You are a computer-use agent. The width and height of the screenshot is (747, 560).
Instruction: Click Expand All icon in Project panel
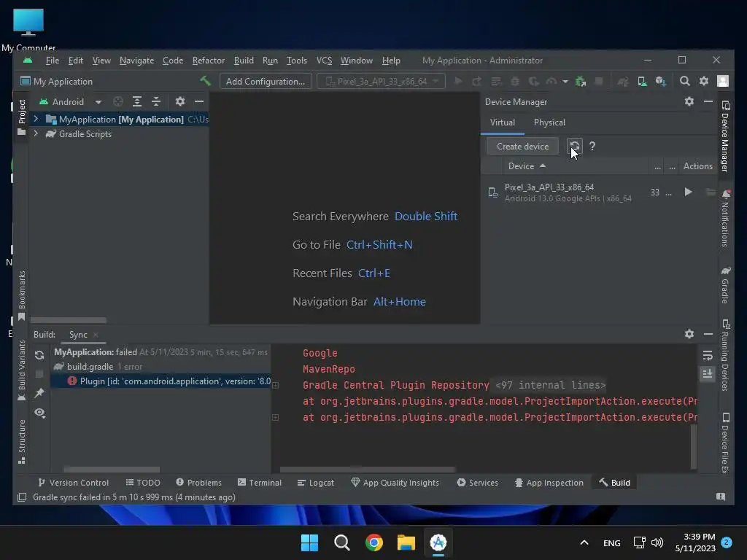pos(136,101)
